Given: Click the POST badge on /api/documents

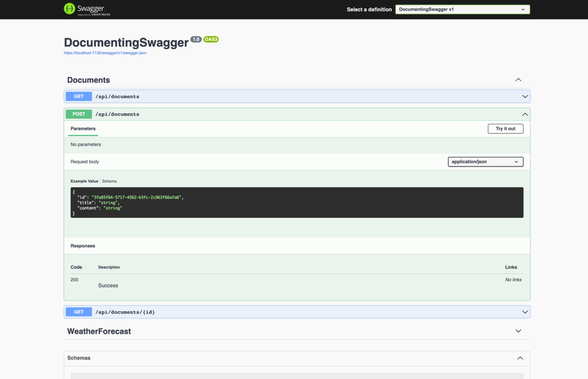Looking at the screenshot, I should (x=78, y=114).
